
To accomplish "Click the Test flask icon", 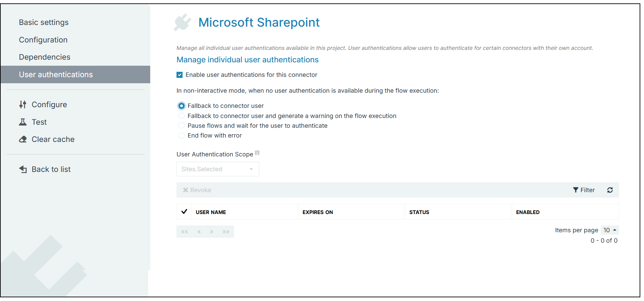I will click(x=23, y=122).
